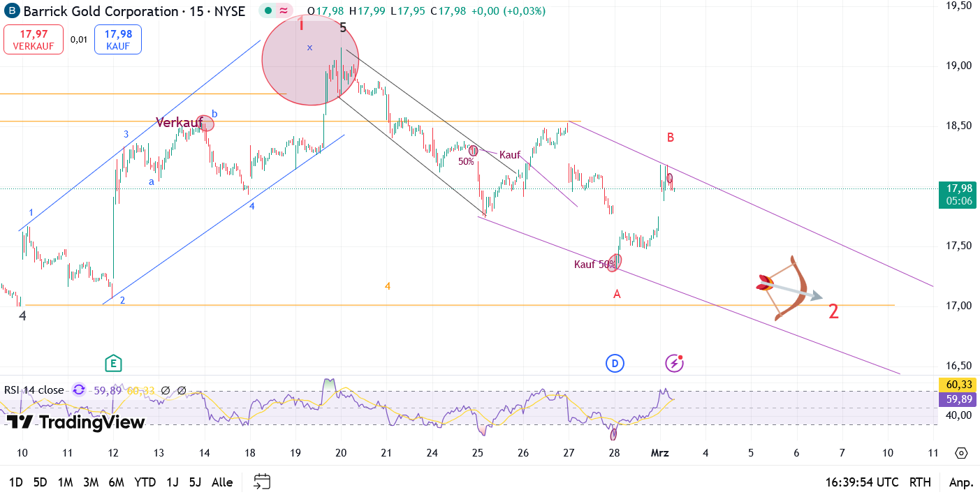The width and height of the screenshot is (980, 497).
Task: Click the blue KAUF 17,98 button
Action: (x=118, y=39)
